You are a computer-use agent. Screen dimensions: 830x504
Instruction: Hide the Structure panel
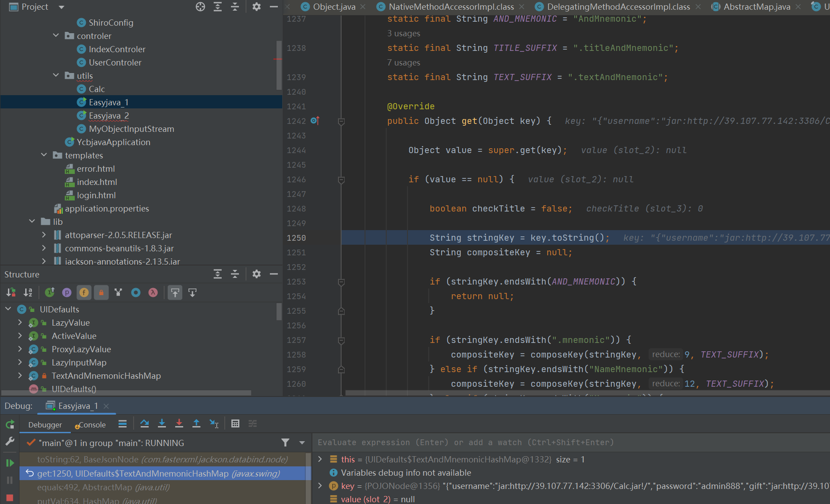point(274,274)
